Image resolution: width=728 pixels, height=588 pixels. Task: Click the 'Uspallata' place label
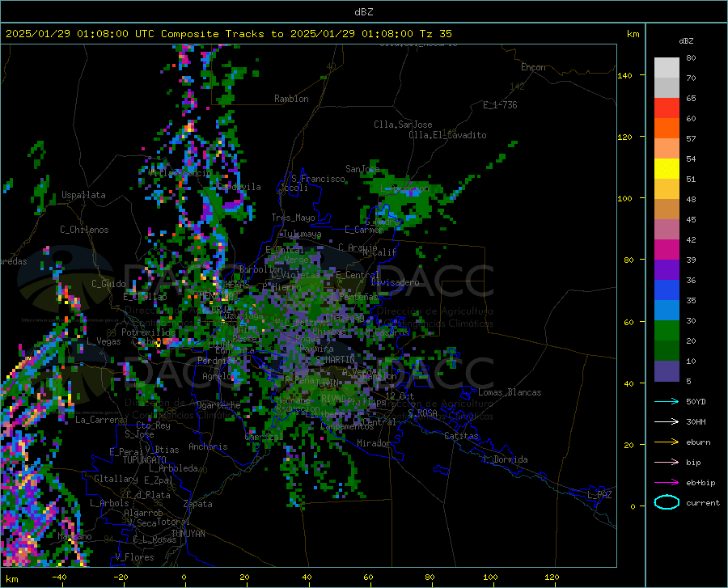[83, 195]
